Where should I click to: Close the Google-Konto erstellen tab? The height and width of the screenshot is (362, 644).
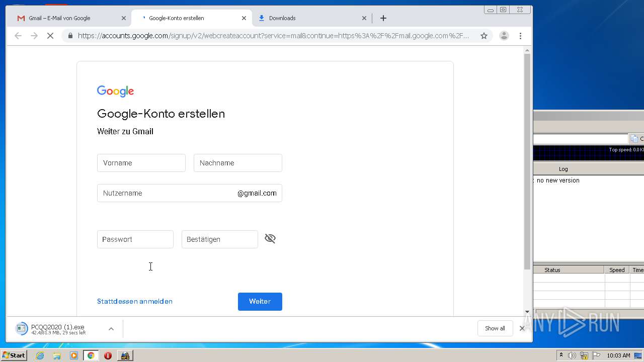click(244, 18)
